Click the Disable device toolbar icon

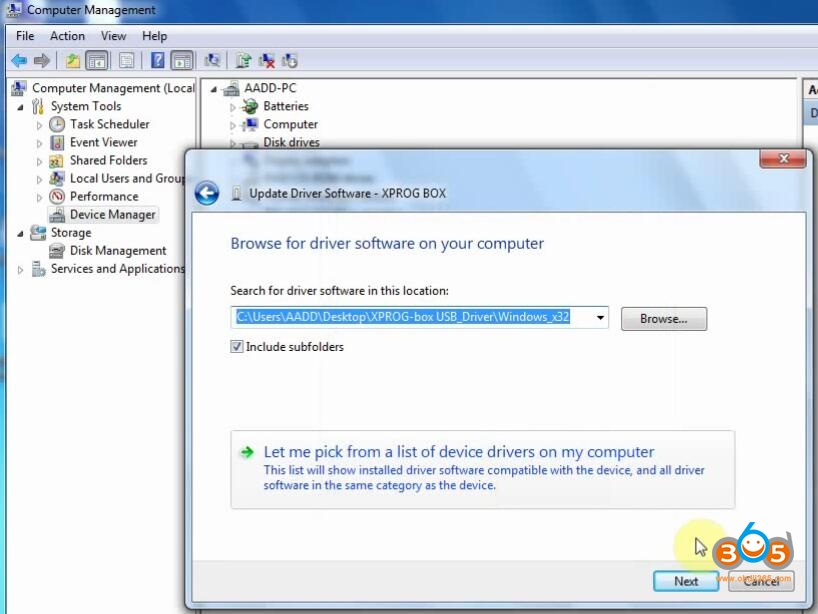(x=290, y=61)
